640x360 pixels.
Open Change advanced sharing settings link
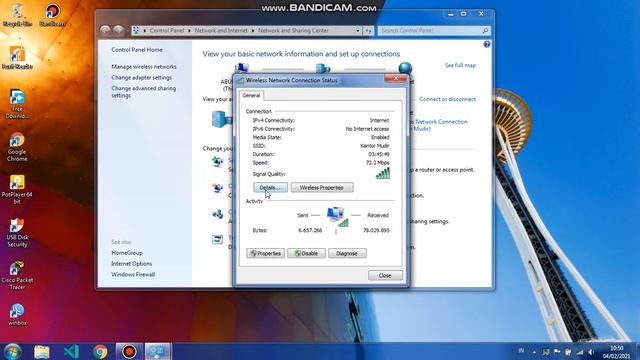pyautogui.click(x=144, y=92)
